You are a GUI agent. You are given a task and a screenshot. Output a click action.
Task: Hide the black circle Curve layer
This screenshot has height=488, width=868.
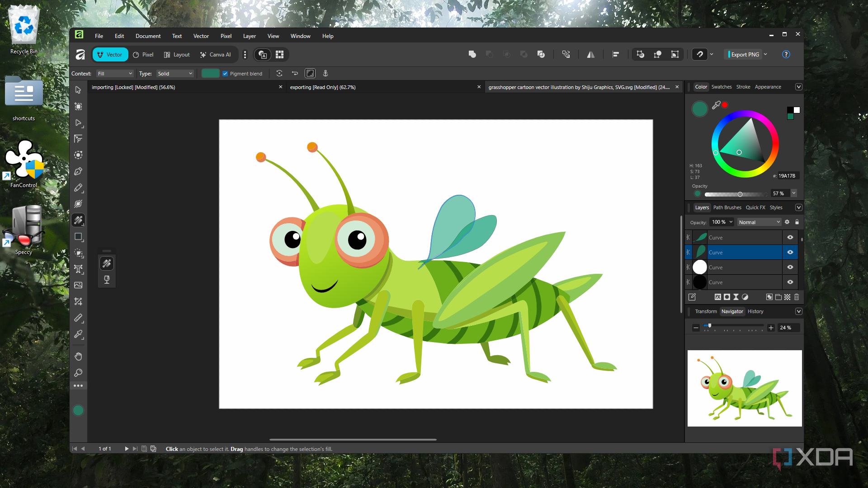tap(790, 282)
